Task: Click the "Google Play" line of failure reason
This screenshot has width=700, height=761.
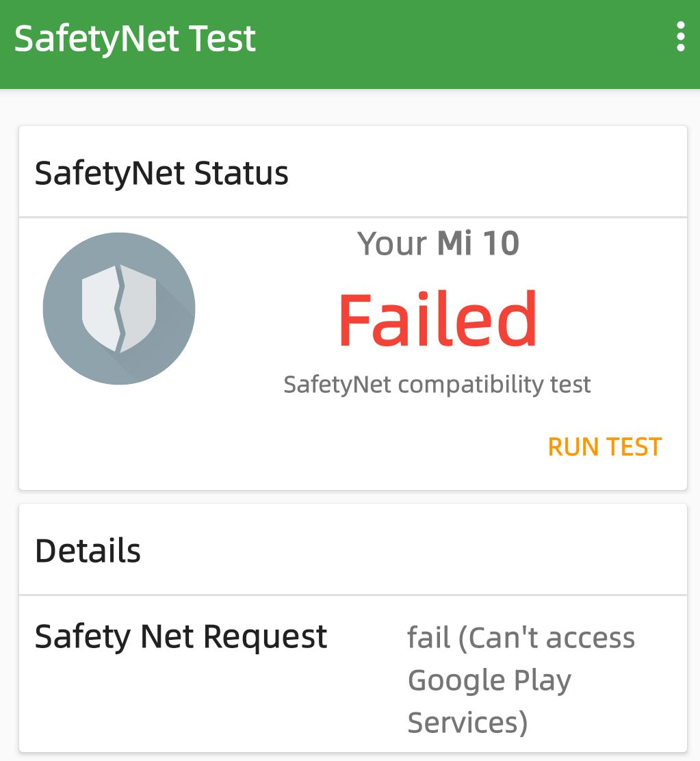Action: click(489, 680)
